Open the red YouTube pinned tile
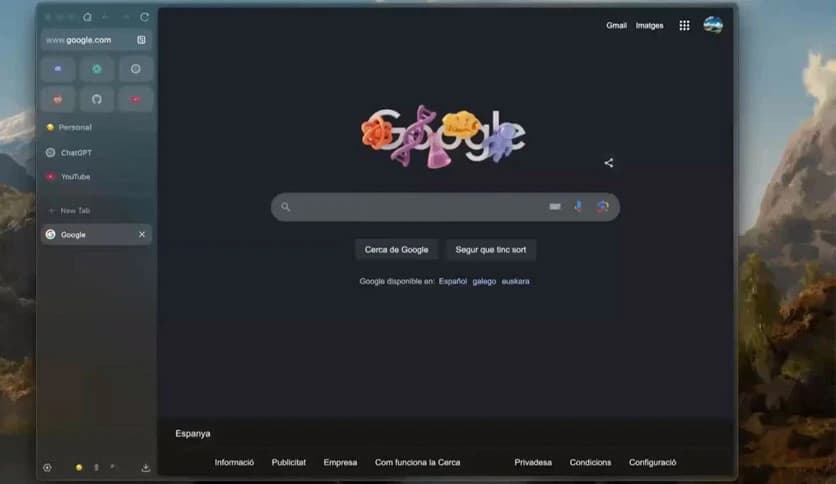 135,100
